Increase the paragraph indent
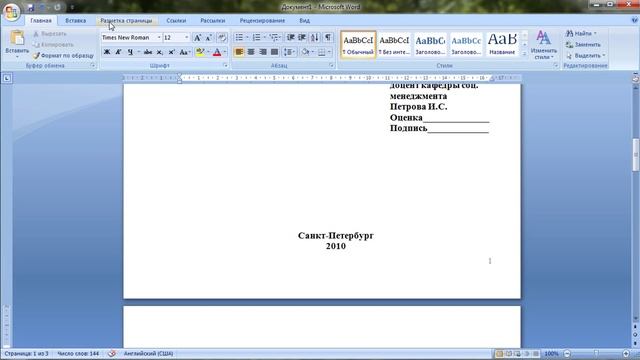640x360 pixels. 302,38
